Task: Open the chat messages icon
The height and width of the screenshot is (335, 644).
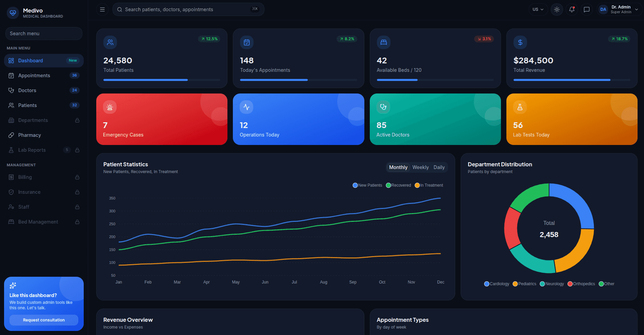Action: [x=587, y=9]
